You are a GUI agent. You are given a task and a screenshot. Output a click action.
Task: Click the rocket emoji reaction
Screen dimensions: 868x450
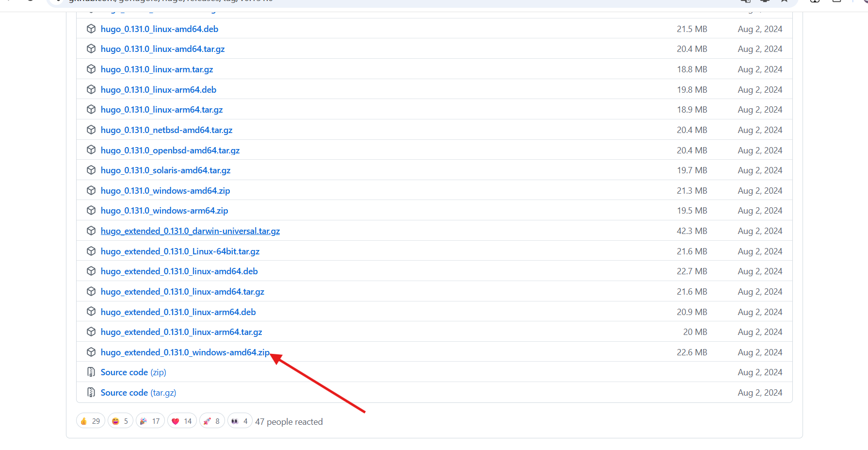(212, 421)
